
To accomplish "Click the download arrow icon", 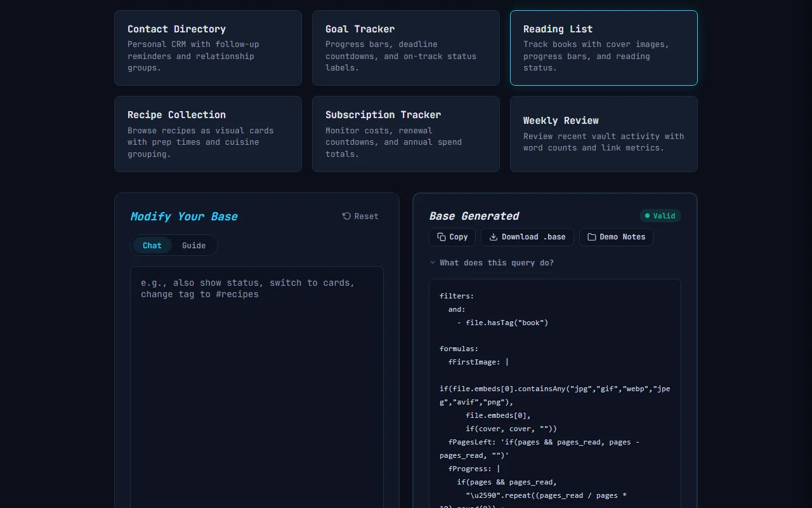I will point(494,237).
